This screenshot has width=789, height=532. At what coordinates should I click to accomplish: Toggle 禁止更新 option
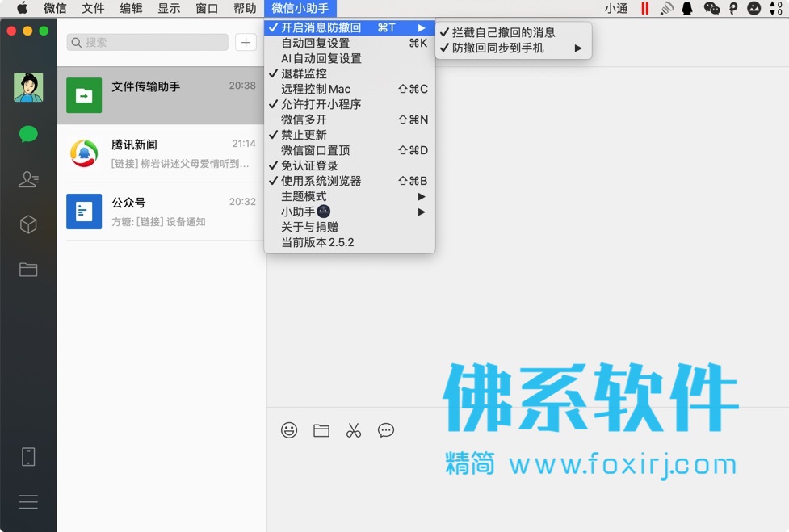click(x=349, y=135)
